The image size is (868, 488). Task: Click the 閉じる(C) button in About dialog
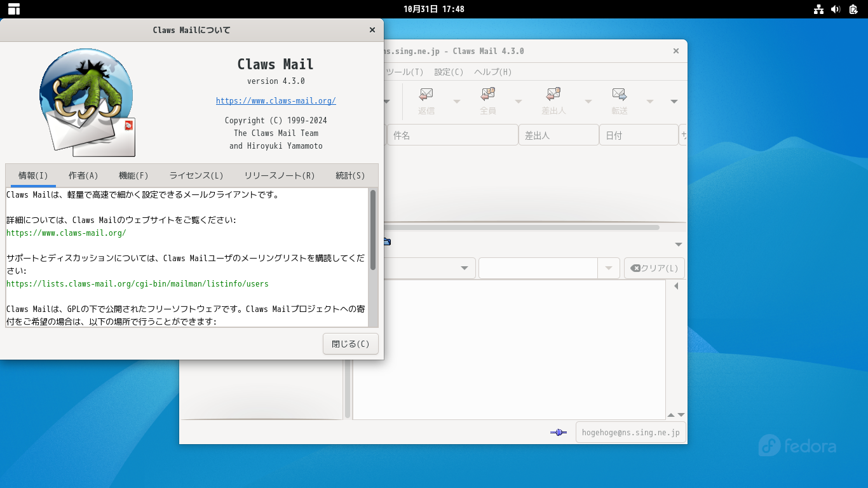point(351,344)
